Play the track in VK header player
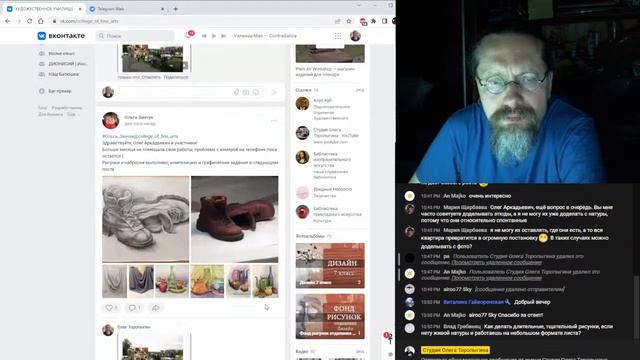 pyautogui.click(x=213, y=36)
